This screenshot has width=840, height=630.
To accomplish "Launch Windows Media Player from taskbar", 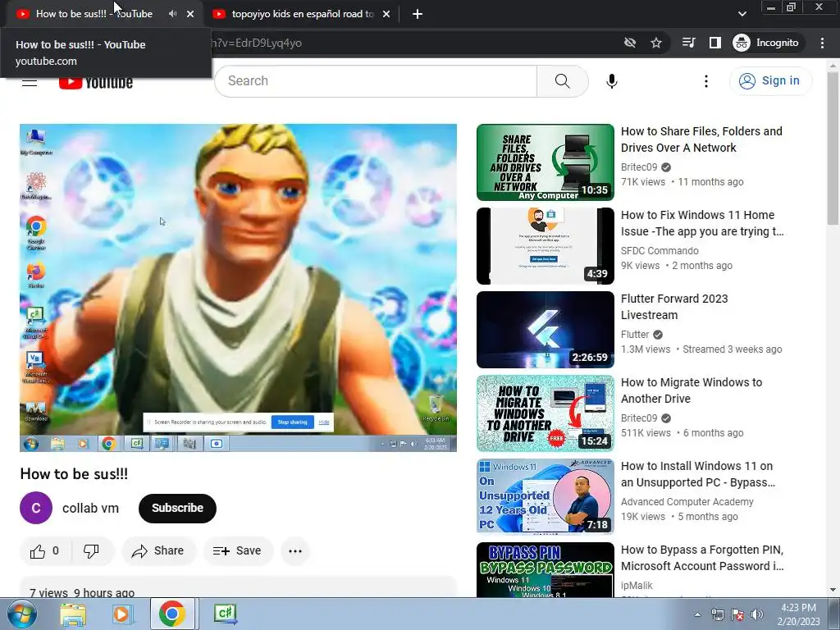I will (x=122, y=614).
